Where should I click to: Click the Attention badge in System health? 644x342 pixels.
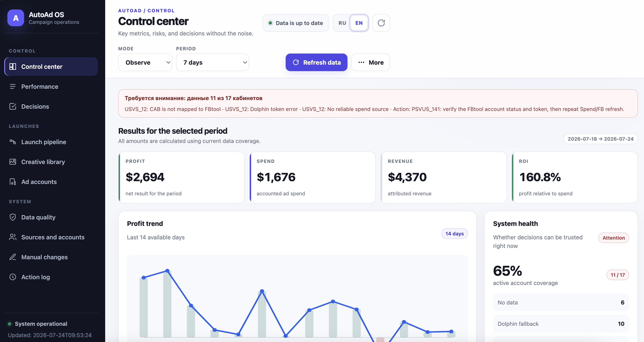click(x=613, y=238)
